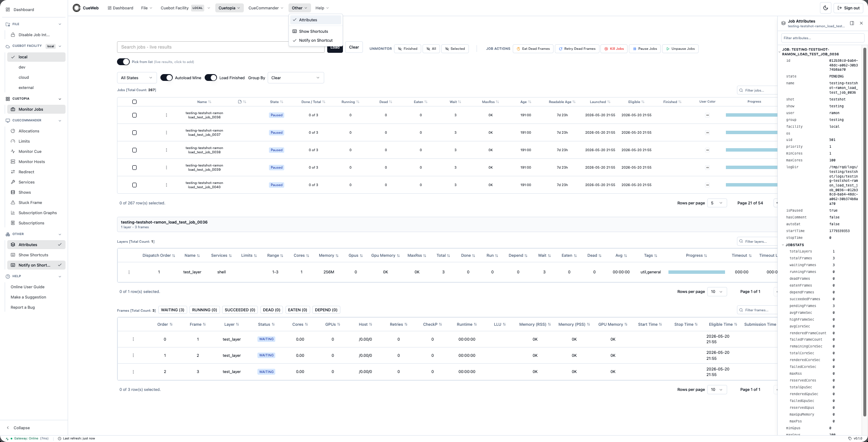Sort frames by Status column
The height and width of the screenshot is (442, 868).
click(x=266, y=324)
